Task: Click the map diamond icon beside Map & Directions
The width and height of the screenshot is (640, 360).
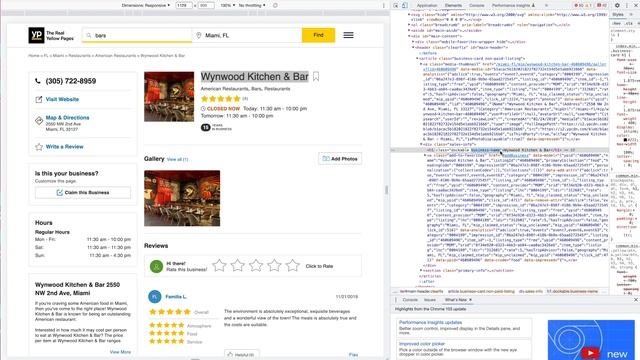Action: 39,120
